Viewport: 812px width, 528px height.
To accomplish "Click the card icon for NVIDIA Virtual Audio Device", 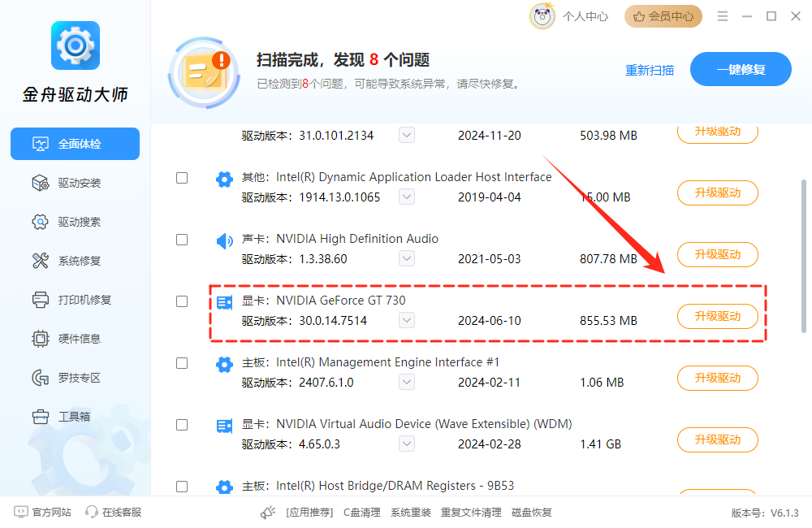I will (224, 426).
